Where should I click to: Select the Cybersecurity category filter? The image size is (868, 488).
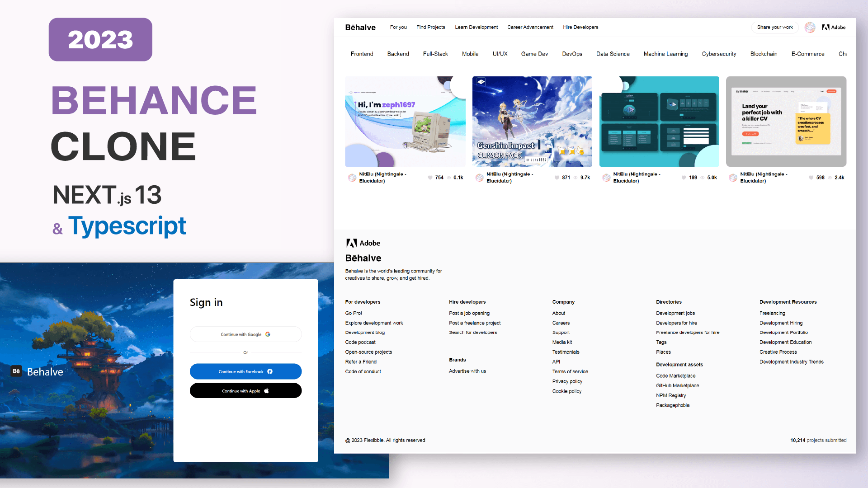(x=719, y=54)
